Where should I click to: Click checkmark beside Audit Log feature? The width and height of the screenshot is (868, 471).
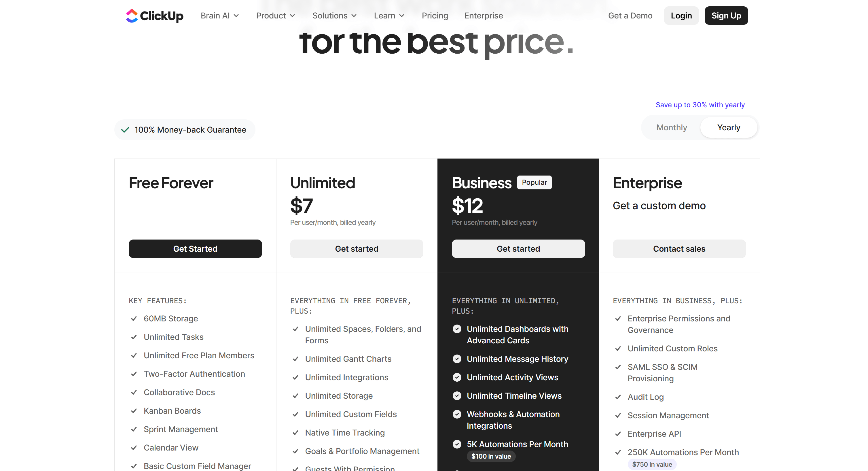tap(618, 397)
